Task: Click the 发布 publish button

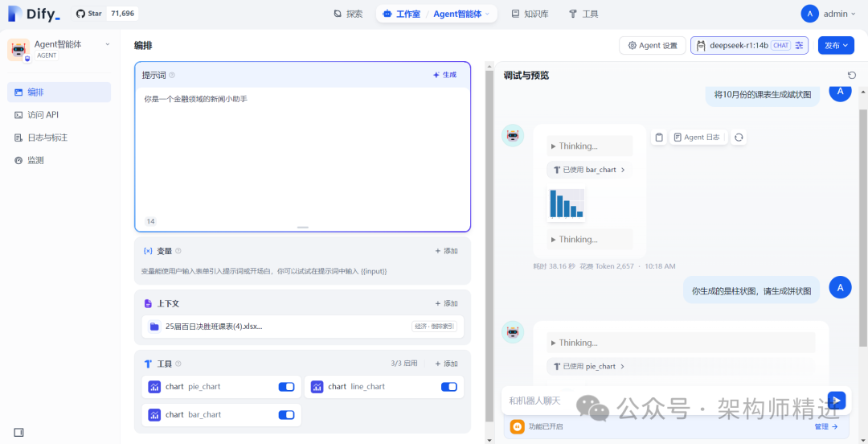Action: tap(835, 46)
